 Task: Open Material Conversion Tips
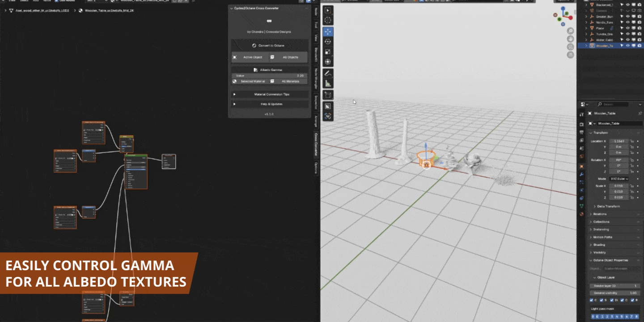click(x=271, y=94)
